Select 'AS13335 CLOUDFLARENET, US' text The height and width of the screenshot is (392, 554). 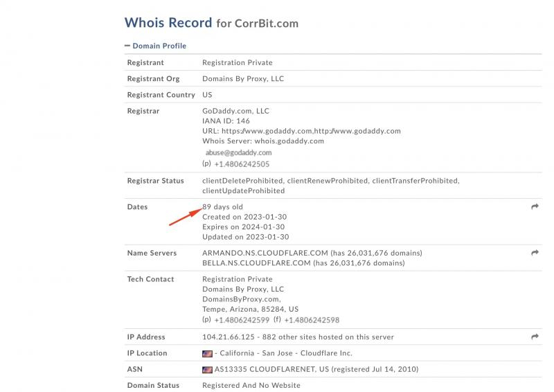tap(271, 369)
